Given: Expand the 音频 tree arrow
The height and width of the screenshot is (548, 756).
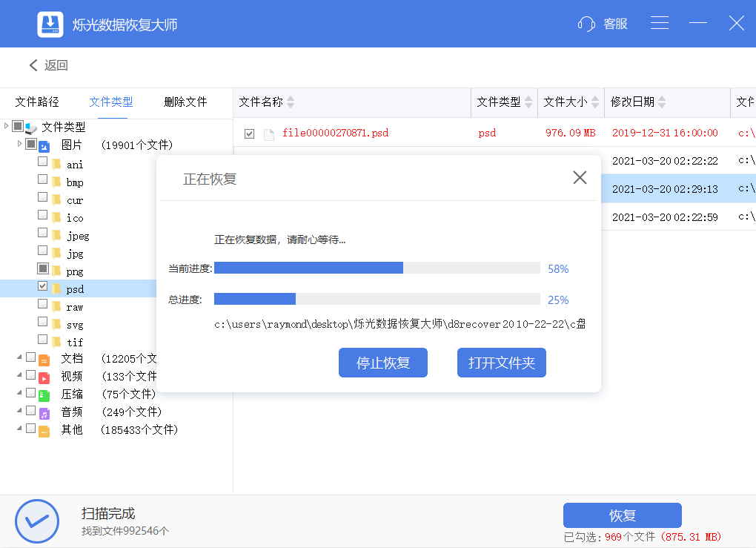Looking at the screenshot, I should coord(19,411).
